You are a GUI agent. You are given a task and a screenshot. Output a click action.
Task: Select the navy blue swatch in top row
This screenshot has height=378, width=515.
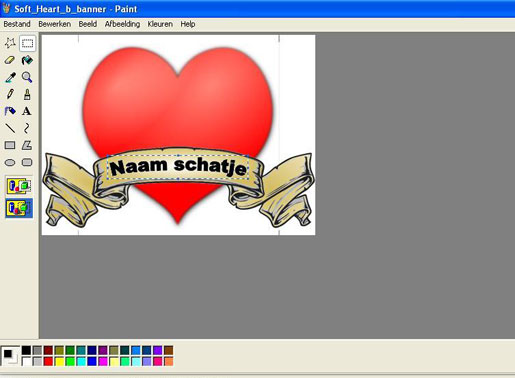click(x=92, y=350)
